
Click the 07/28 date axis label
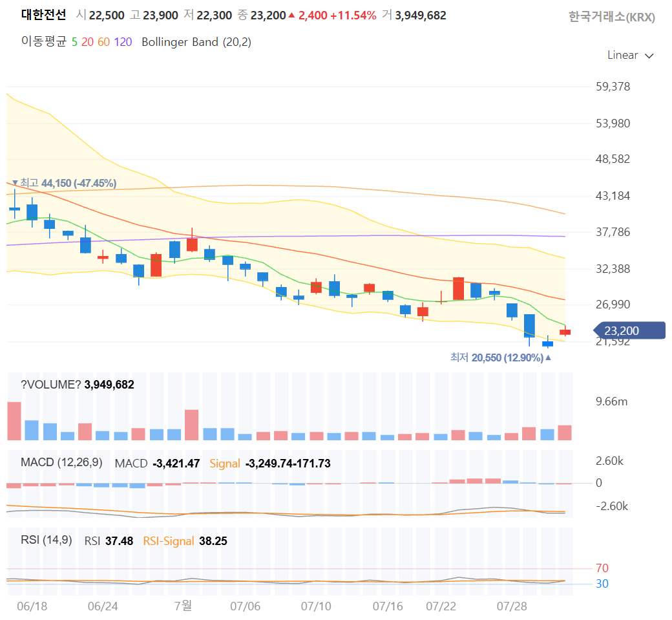point(512,606)
